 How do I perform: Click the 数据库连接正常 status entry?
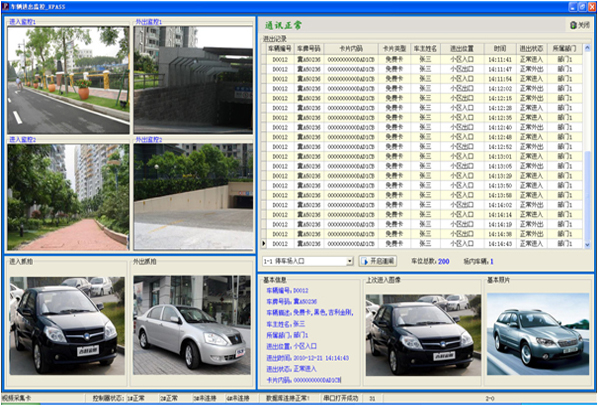coord(288,399)
